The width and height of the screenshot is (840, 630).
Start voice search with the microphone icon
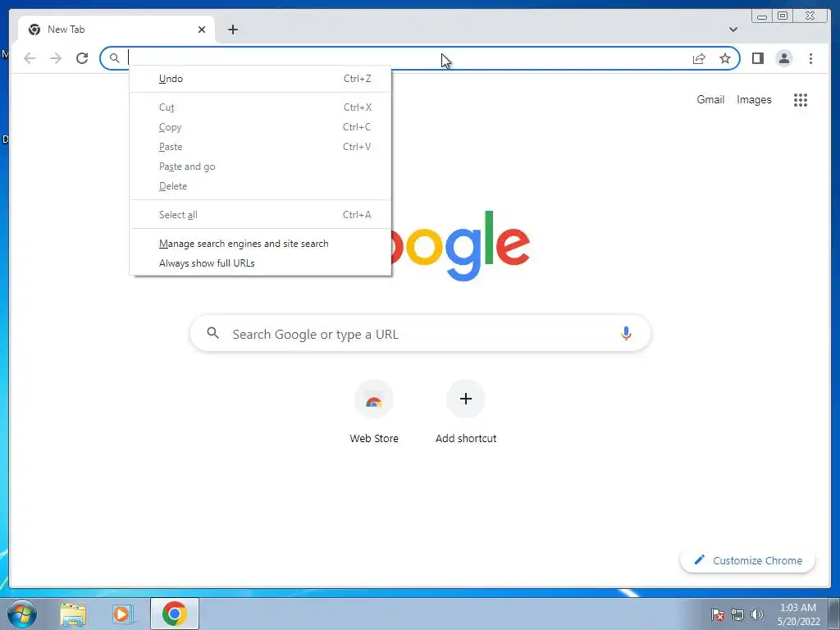pyautogui.click(x=626, y=333)
